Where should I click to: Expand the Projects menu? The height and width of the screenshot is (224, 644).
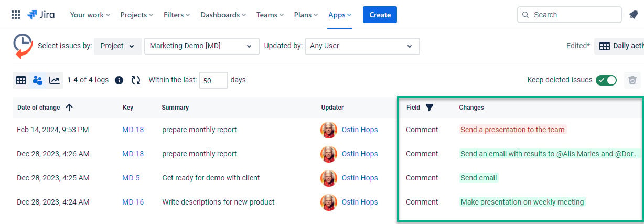pos(137,15)
